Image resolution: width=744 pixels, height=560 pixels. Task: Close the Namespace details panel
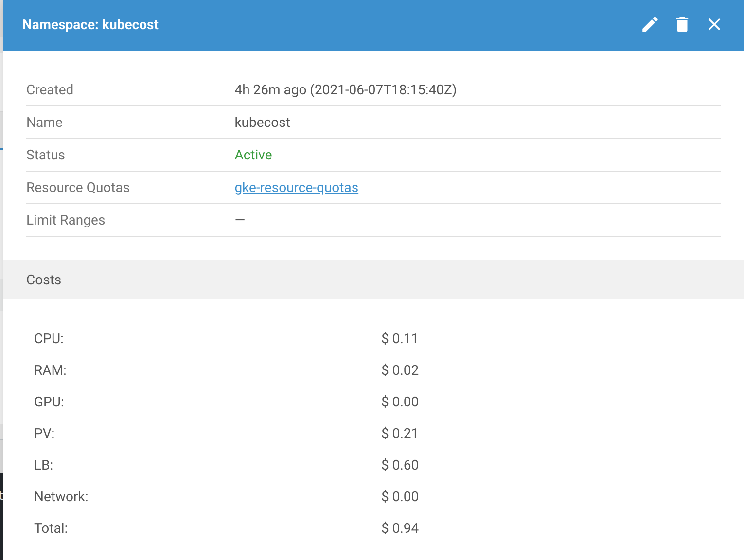click(714, 24)
